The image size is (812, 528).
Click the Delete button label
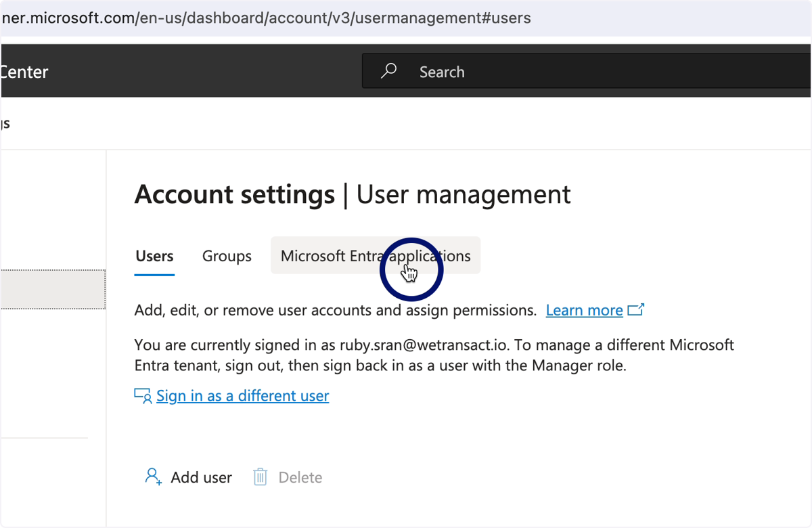(300, 477)
